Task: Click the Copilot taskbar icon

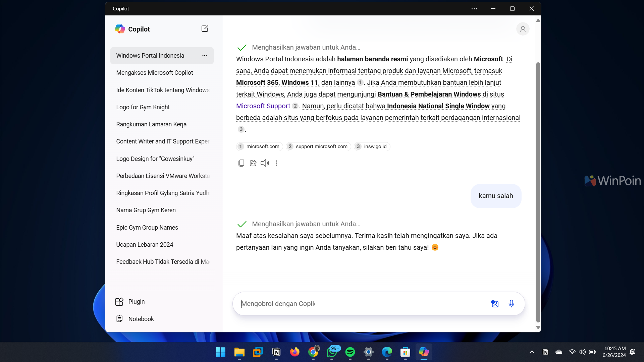Action: tap(424, 352)
